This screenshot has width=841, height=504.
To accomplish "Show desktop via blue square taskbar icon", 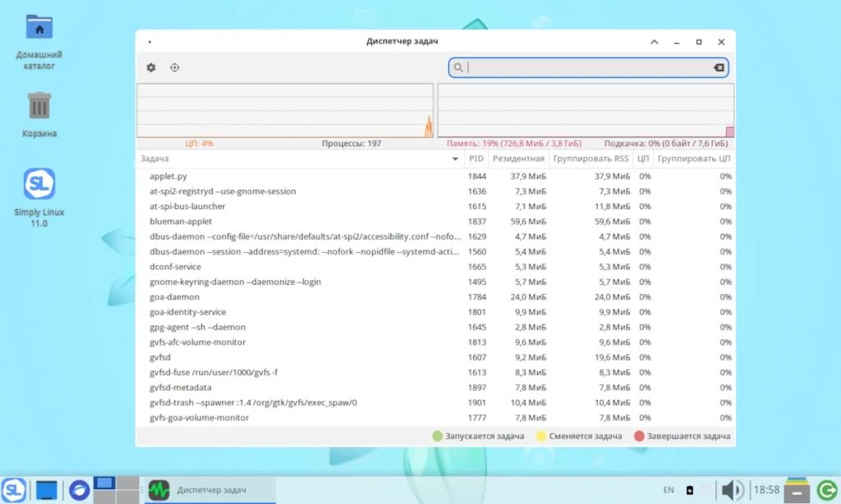I will point(46,490).
